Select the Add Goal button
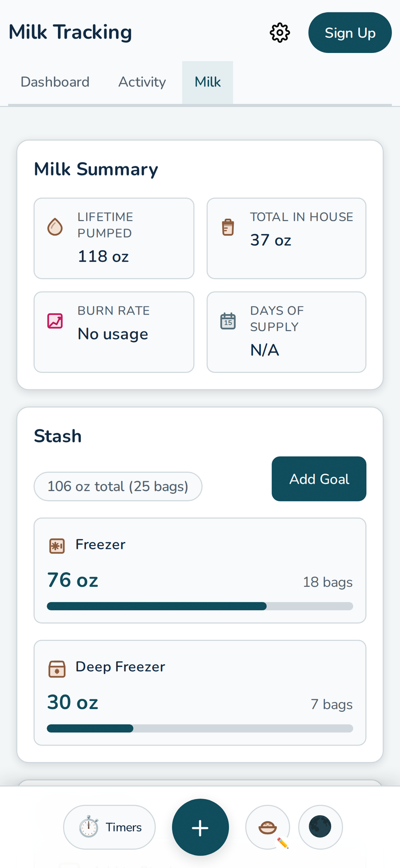This screenshot has height=868, width=400. tap(319, 479)
